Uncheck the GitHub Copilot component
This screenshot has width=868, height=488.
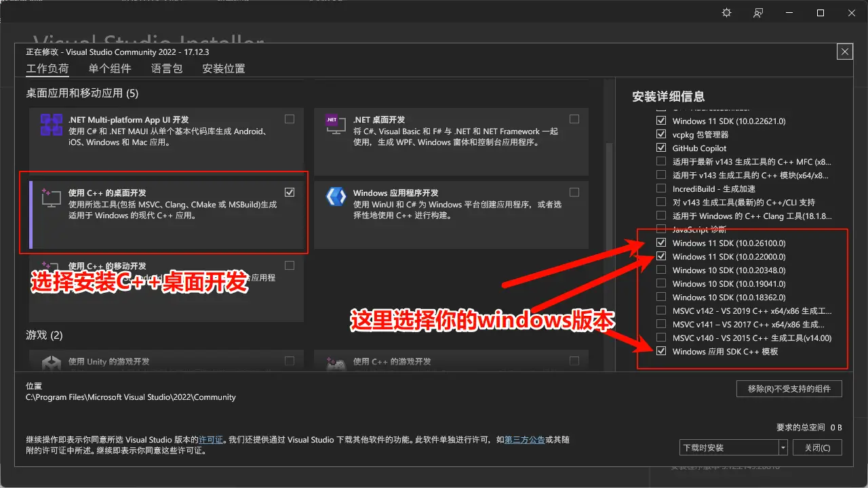tap(661, 148)
